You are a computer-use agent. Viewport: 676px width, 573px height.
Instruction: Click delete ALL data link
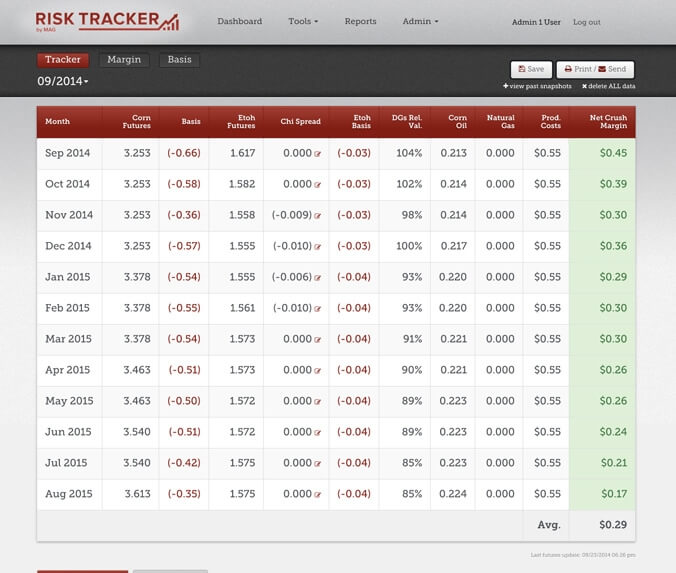609,86
